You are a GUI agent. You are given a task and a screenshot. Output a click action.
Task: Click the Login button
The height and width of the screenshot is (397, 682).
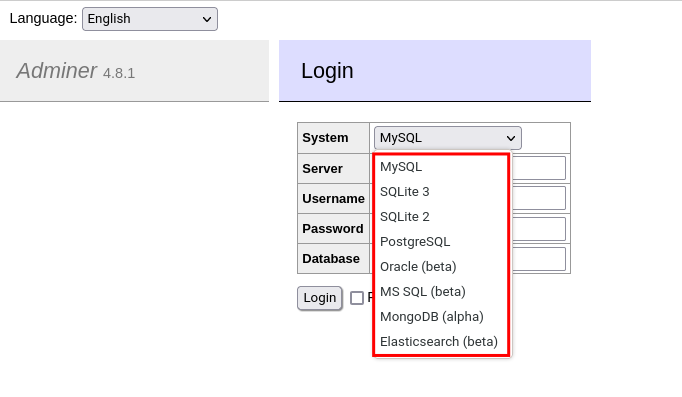(x=320, y=298)
